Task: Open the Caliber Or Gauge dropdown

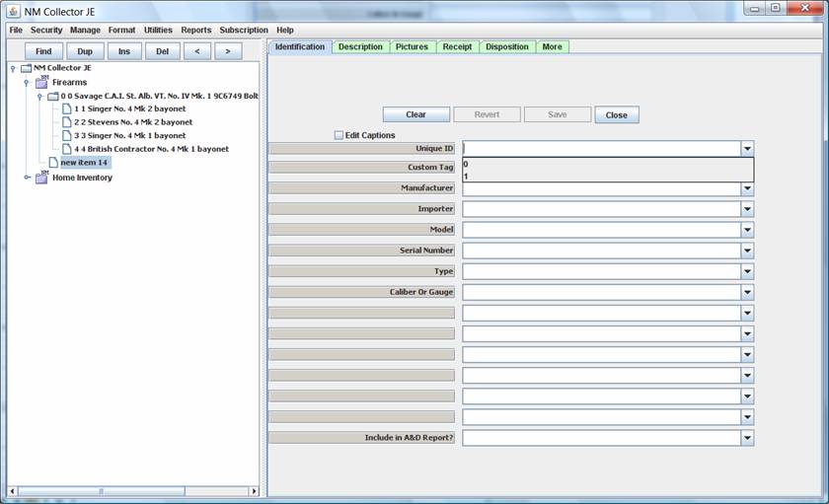Action: tap(747, 292)
